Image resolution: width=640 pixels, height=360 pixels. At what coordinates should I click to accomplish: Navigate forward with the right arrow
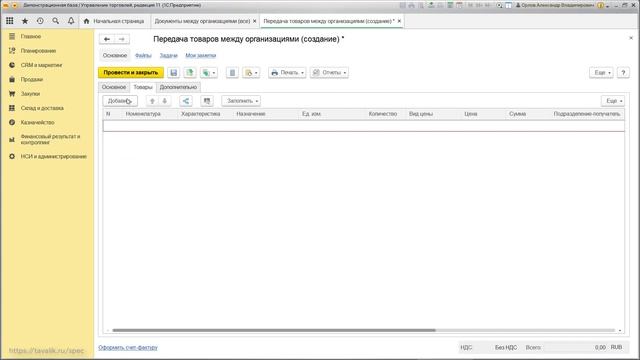[122, 39]
